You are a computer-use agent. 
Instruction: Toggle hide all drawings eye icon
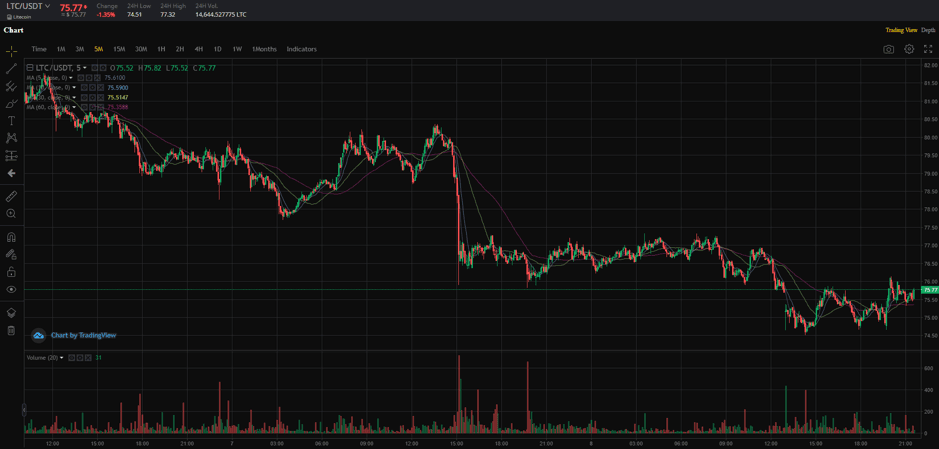[x=11, y=289]
